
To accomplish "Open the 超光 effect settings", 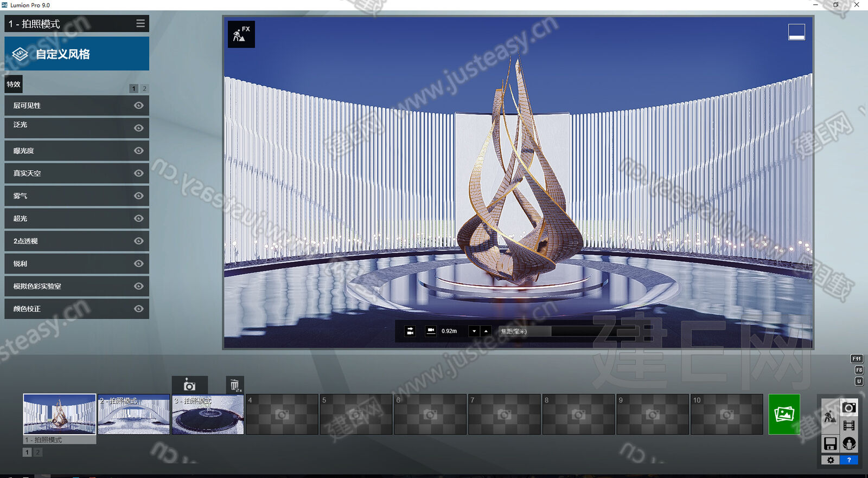I will pos(76,218).
